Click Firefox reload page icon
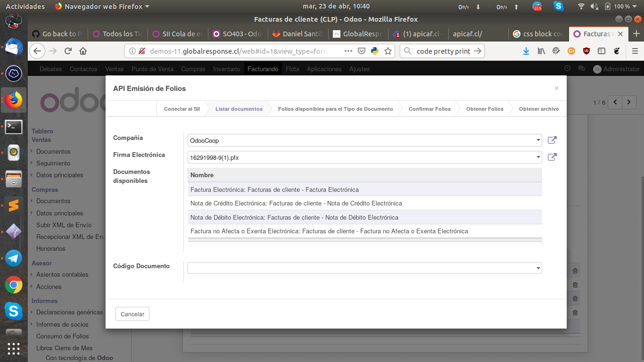Screen dimensions: 644x362 coord(68,51)
